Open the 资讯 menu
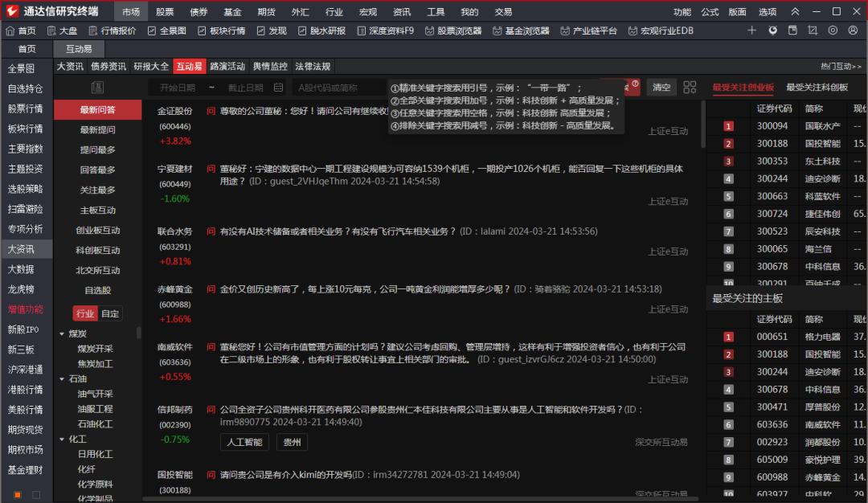Screen dimensions: 868x503 [401, 11]
